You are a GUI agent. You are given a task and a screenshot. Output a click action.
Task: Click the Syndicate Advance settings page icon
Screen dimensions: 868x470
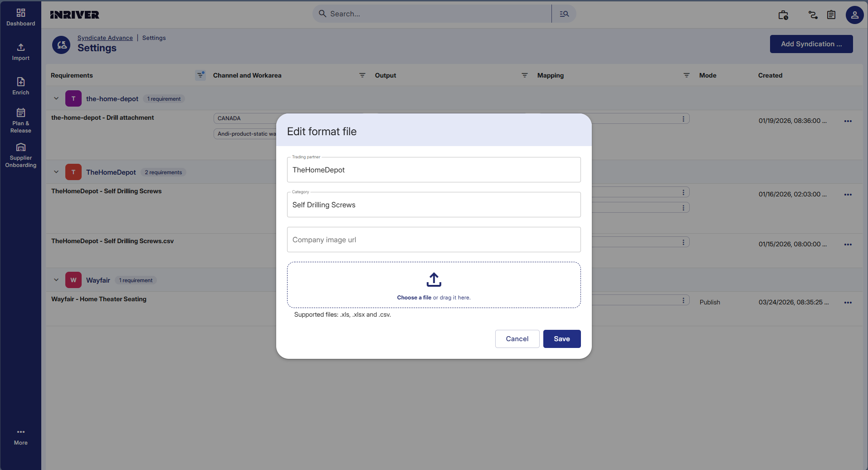pos(61,45)
